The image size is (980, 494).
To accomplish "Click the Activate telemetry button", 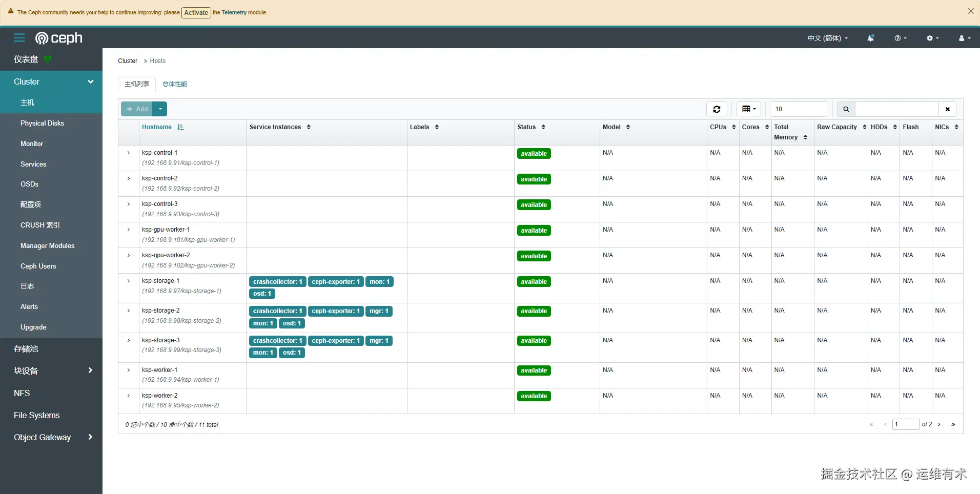I will pyautogui.click(x=196, y=12).
